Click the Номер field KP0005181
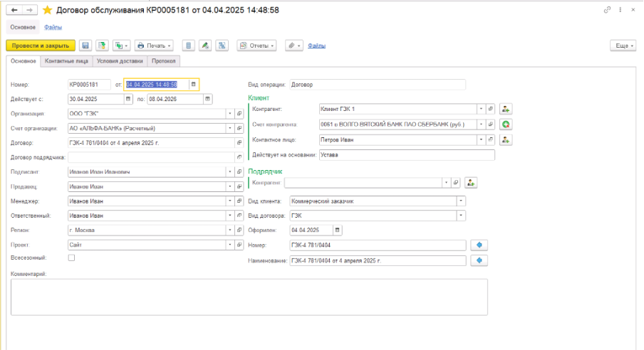Viewport: 644px width, 350px height. pos(89,85)
